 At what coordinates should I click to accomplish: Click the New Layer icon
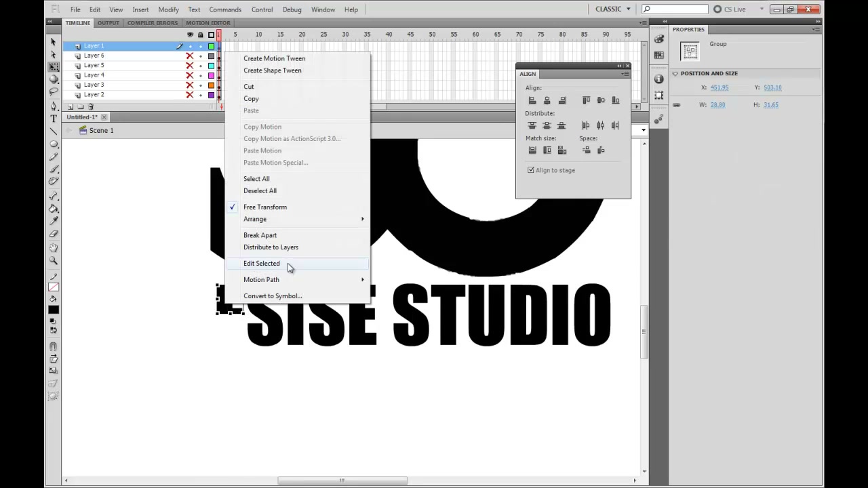pyautogui.click(x=71, y=107)
